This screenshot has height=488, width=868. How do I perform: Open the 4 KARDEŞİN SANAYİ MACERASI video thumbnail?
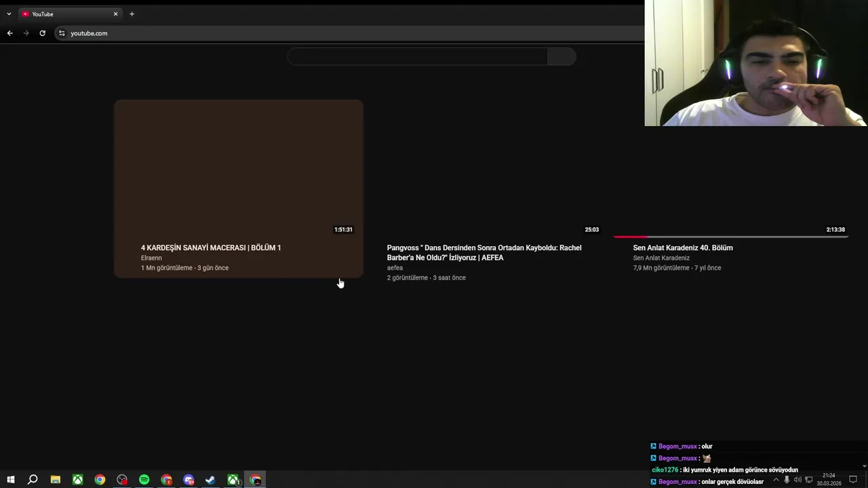(239, 169)
